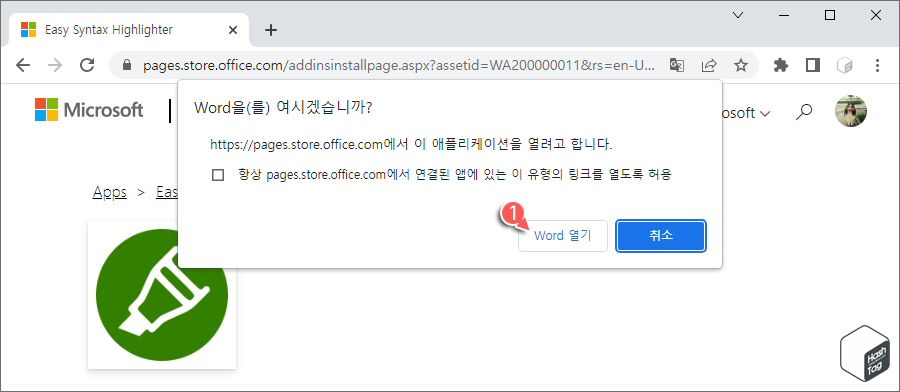Open a new tab with the plus button

[x=271, y=30]
